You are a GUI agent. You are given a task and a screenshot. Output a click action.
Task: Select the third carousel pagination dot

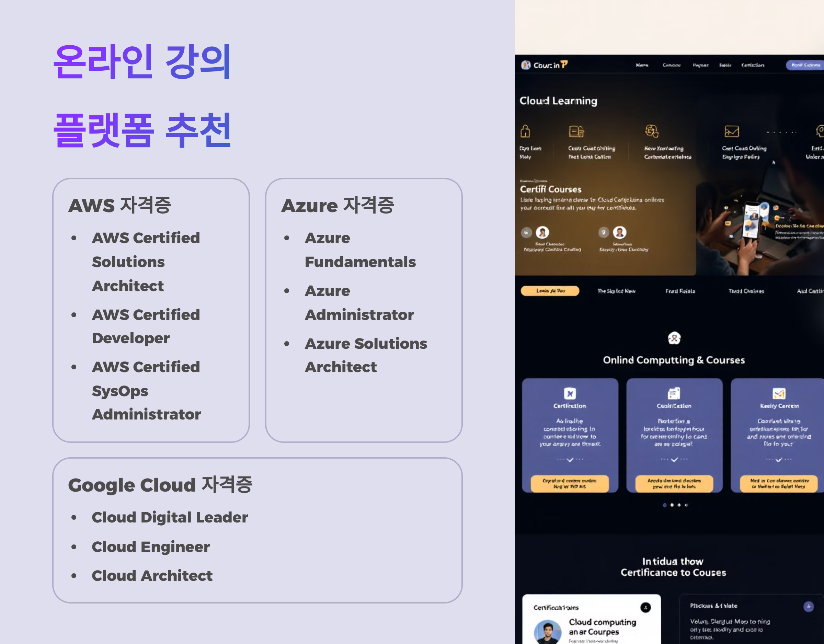pyautogui.click(x=679, y=505)
